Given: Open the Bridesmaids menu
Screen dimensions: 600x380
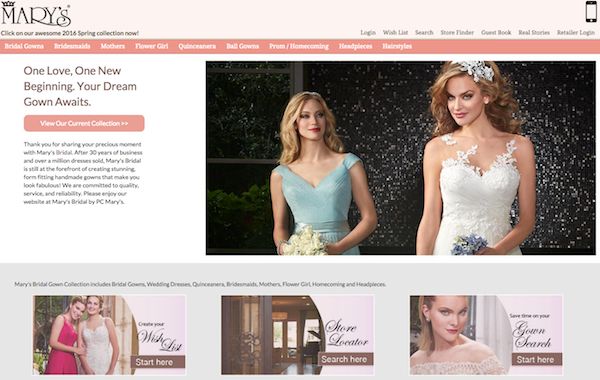Looking at the screenshot, I should point(72,46).
